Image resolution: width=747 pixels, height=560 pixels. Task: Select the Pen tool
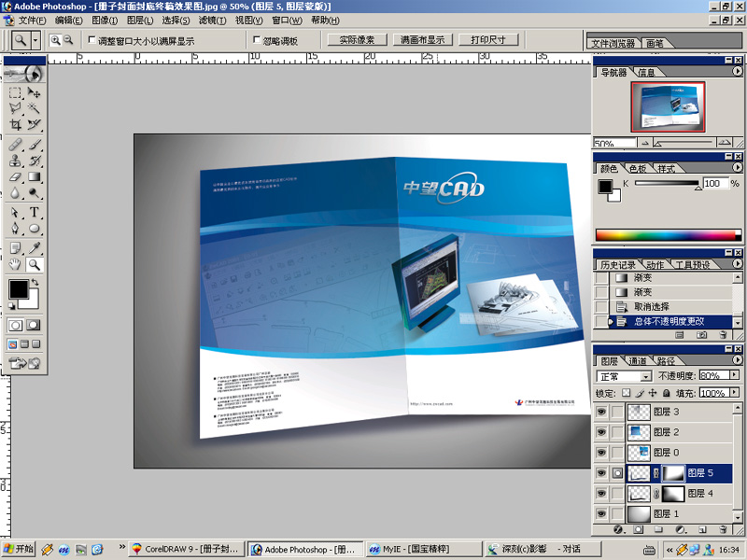[x=15, y=229]
